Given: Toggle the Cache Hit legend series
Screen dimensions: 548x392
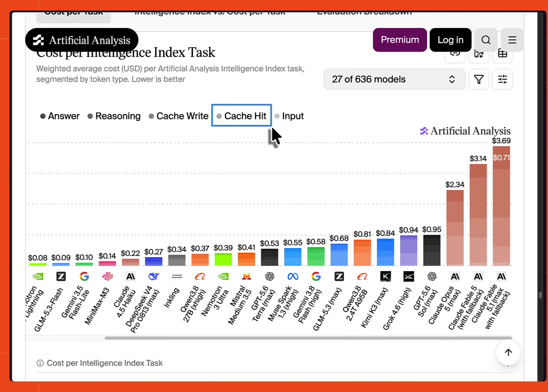Looking at the screenshot, I should (241, 116).
